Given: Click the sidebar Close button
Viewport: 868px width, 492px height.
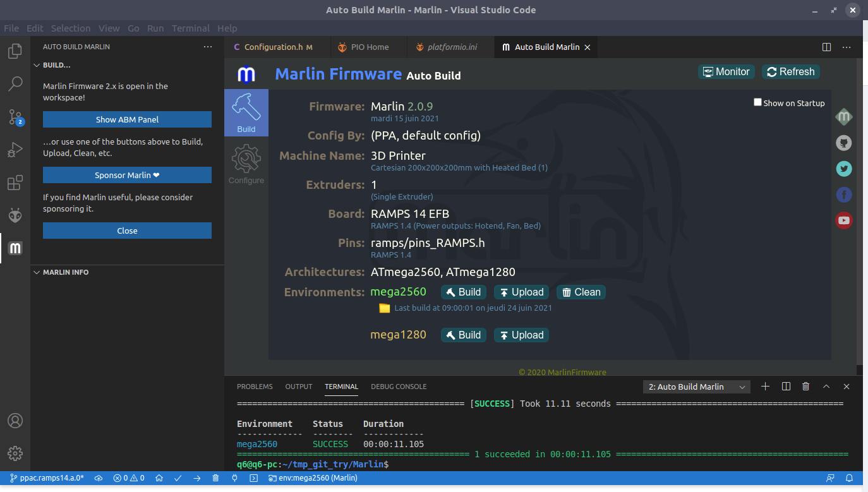Looking at the screenshot, I should tap(127, 231).
